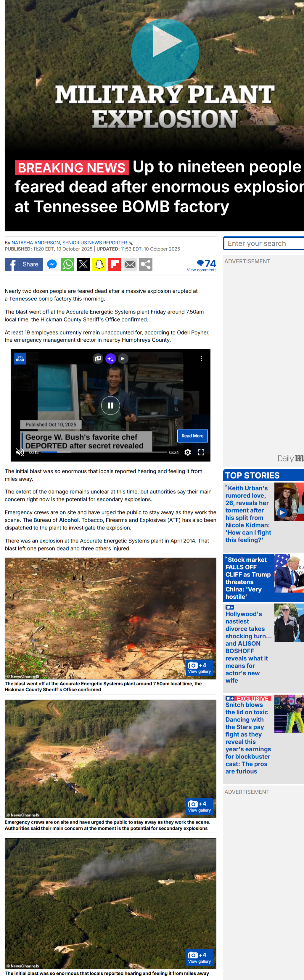View gallery on burning debris photo
The image size is (304, 980).
click(x=200, y=668)
